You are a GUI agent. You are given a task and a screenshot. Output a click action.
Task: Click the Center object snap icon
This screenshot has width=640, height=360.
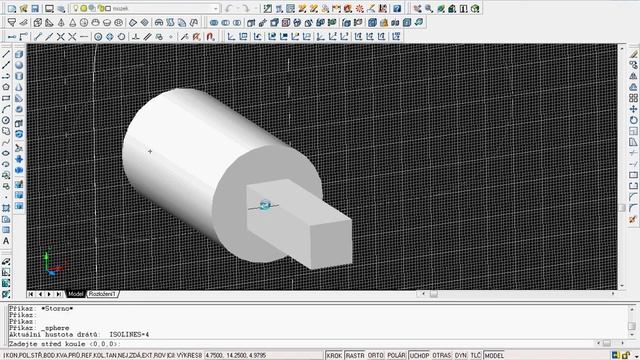click(98, 36)
